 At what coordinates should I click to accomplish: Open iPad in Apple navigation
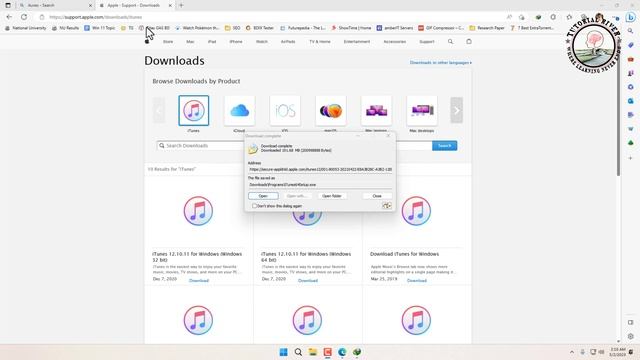(x=212, y=42)
